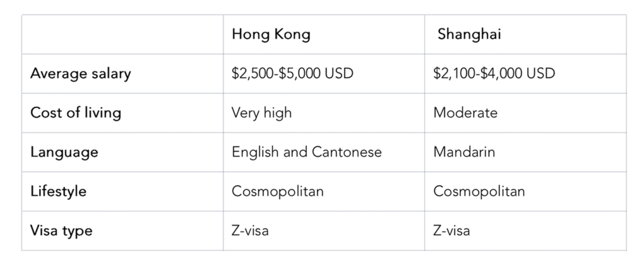
Task: Select the Mandarin language cell
Action: click(463, 152)
